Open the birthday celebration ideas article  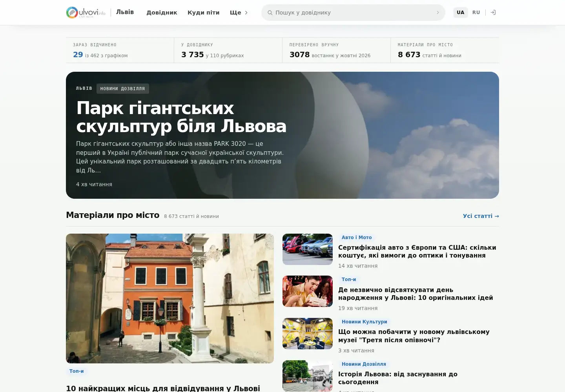[x=416, y=294]
